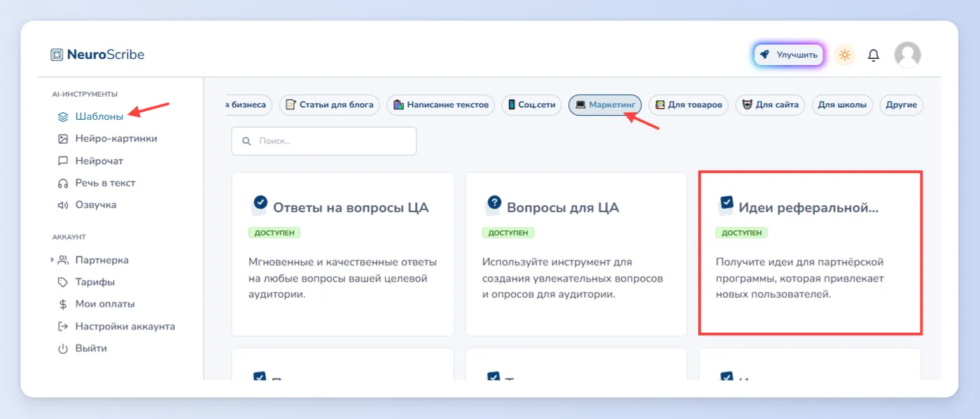980x419 pixels.
Task: Click the arrow icon beside Настройки аккаунта
Action: [62, 327]
